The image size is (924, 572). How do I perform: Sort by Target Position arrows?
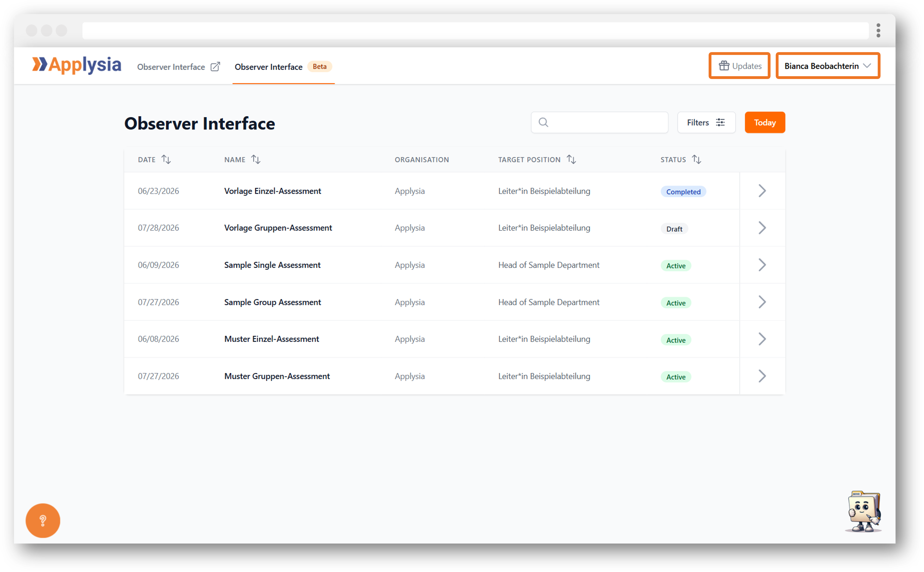571,159
